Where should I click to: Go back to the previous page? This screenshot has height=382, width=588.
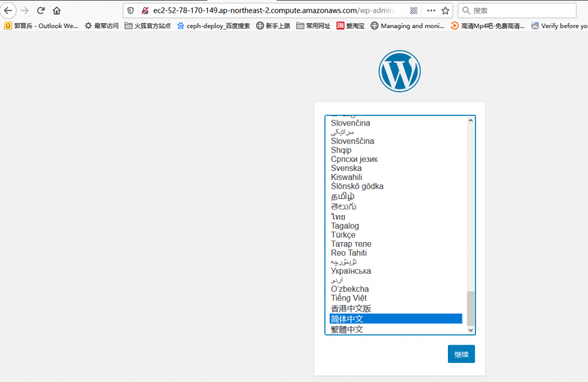point(8,10)
